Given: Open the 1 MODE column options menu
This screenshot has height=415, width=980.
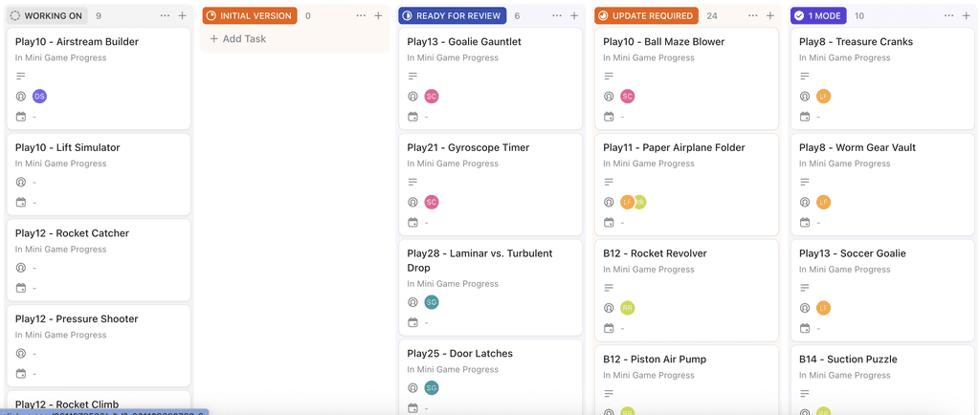Looking at the screenshot, I should 950,15.
